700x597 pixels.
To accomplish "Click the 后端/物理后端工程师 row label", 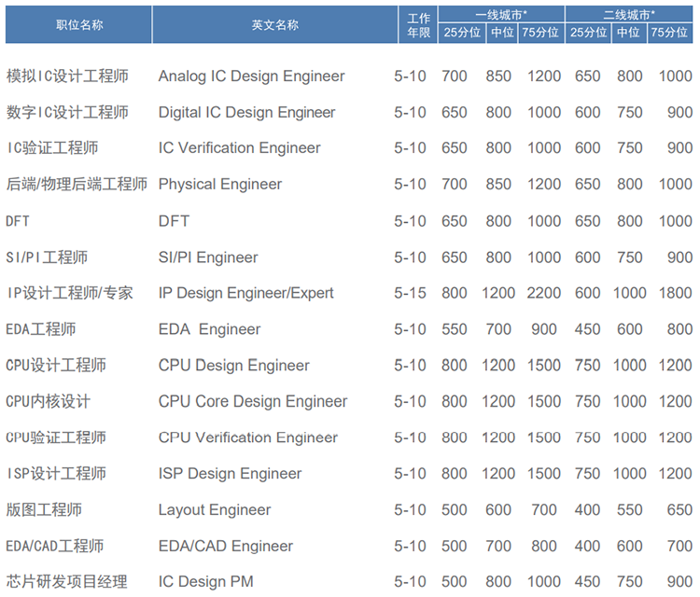I will pyautogui.click(x=77, y=185).
